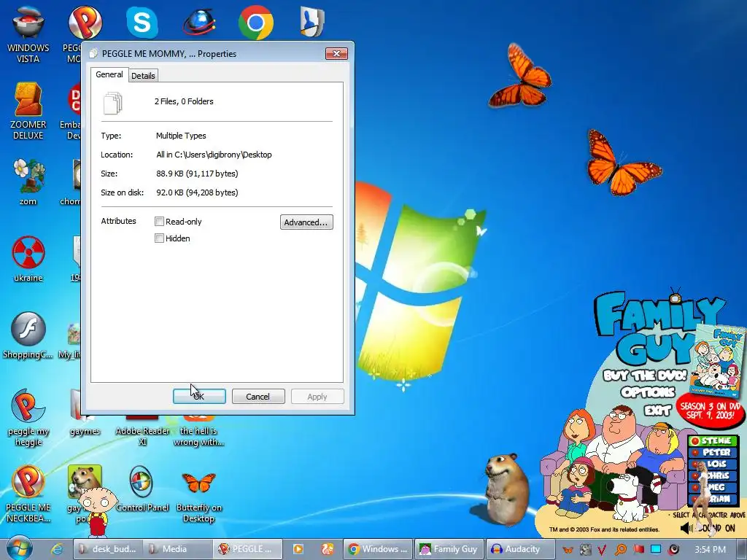Click the red V tray icon
747x560 pixels.
602,550
